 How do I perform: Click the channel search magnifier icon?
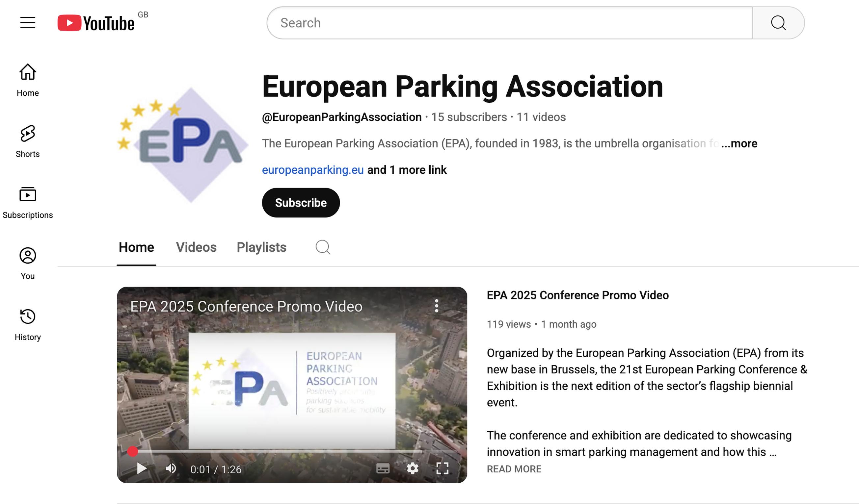coord(323,247)
